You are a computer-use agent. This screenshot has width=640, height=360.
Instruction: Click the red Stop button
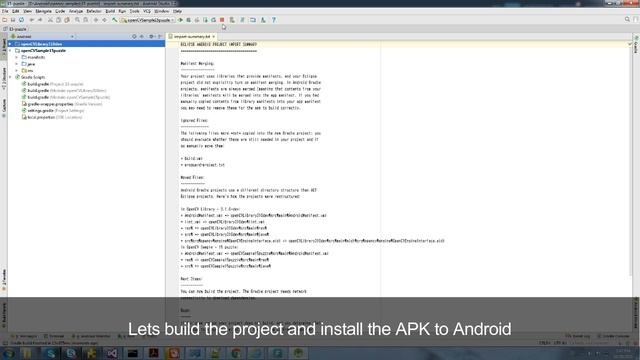(x=222, y=20)
